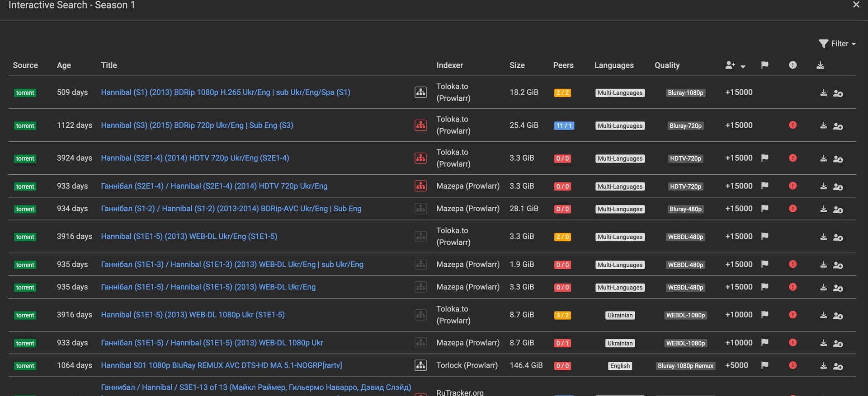Open the Filter dropdown
Image resolution: width=868 pixels, height=396 pixels.
pyautogui.click(x=837, y=44)
